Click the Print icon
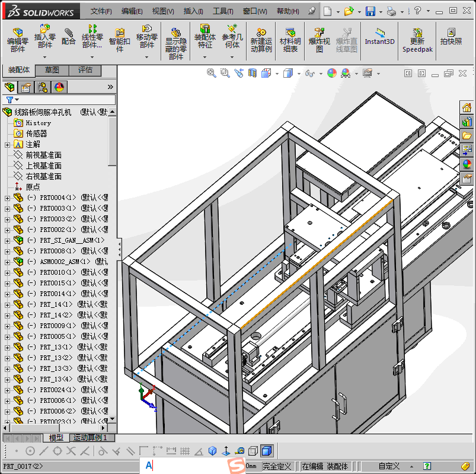Screen dimensions: 476x474 click(x=391, y=11)
